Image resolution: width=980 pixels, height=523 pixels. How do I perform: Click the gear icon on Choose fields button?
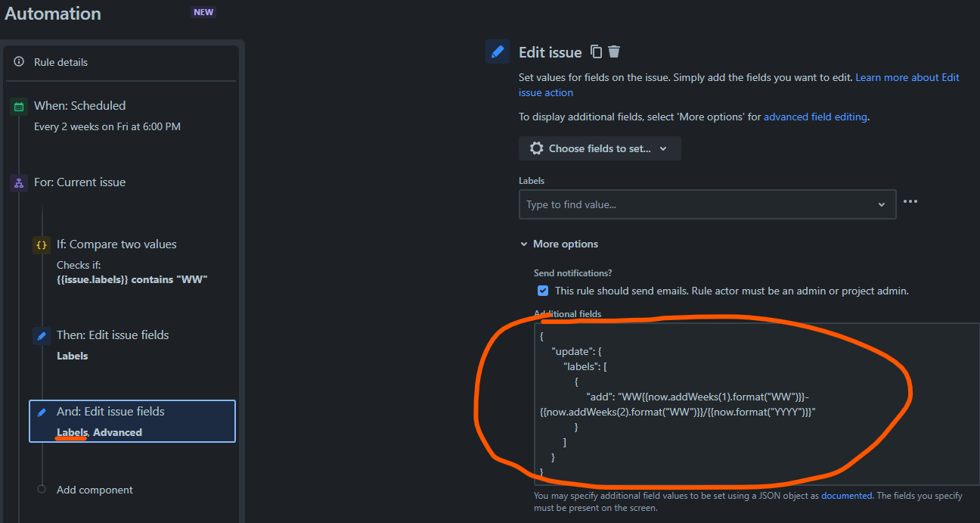tap(536, 148)
